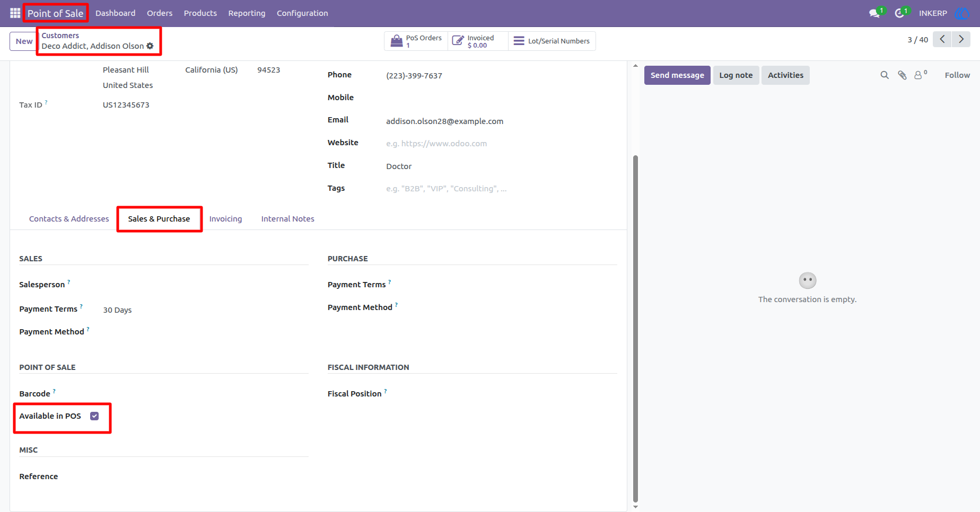This screenshot has width=980, height=512.
Task: Go to next customer record
Action: (961, 39)
